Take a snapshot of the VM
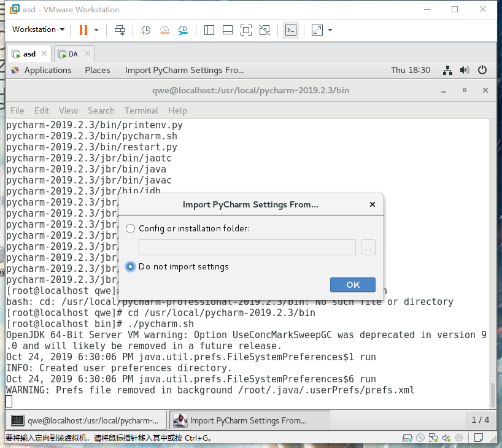 tap(145, 30)
